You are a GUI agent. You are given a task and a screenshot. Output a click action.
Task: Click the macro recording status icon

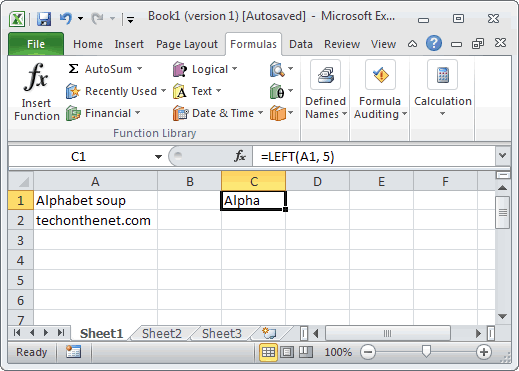pos(73,352)
